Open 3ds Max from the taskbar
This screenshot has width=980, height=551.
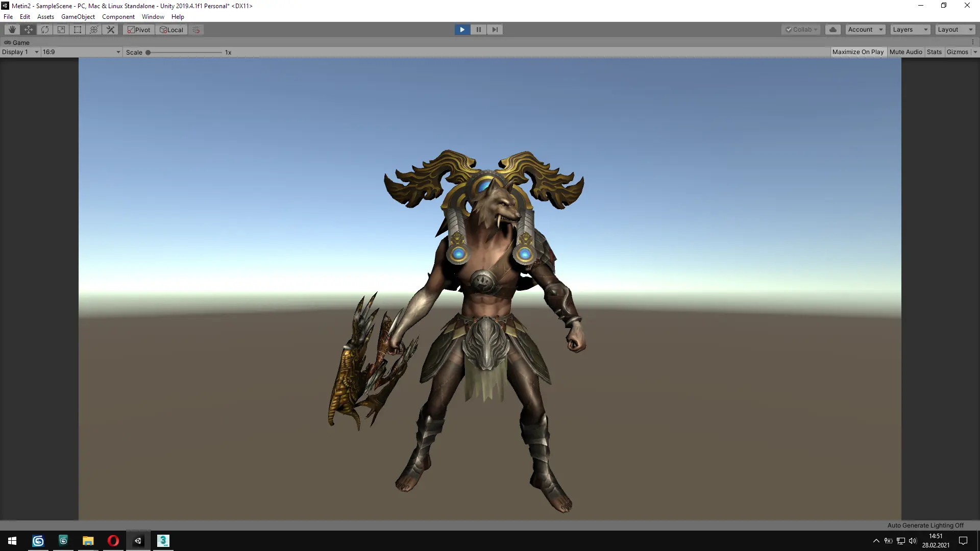pos(163,541)
